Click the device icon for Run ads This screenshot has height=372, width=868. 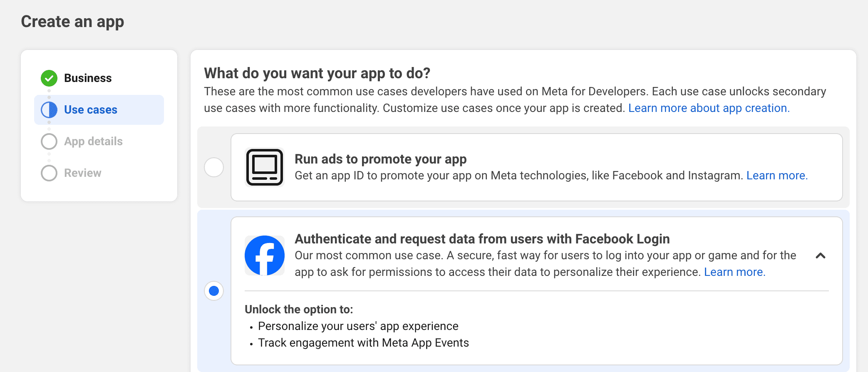pos(265,167)
